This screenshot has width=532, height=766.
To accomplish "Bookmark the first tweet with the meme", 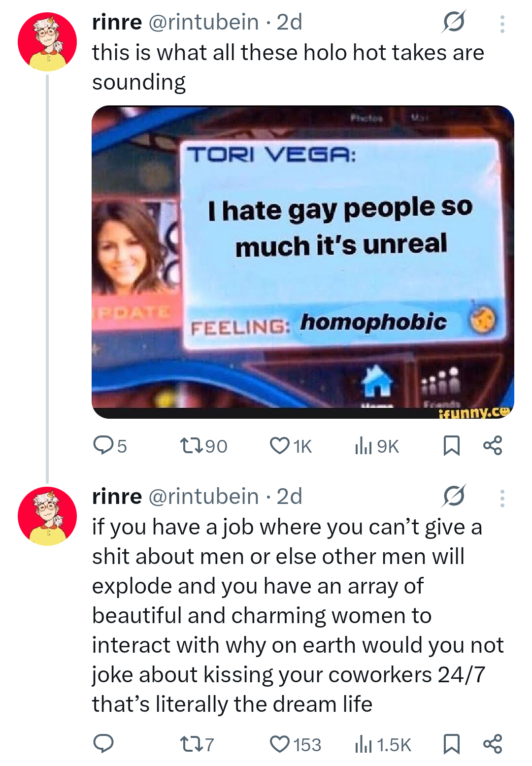I will tap(451, 445).
